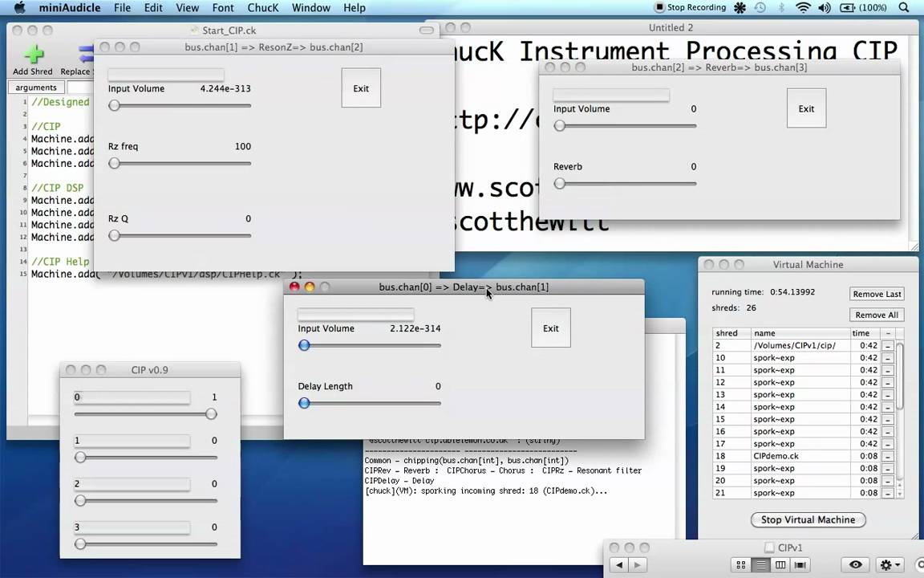Select the /Volumes/CIPv1/cip/ shred row

804,346
